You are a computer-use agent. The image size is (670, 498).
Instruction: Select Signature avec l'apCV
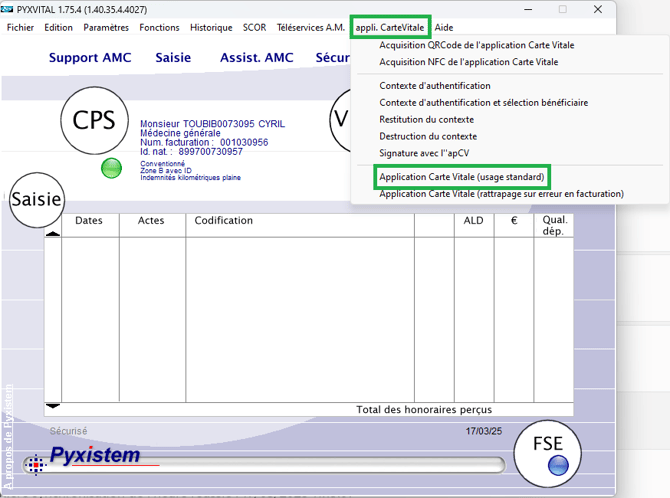pyautogui.click(x=424, y=153)
